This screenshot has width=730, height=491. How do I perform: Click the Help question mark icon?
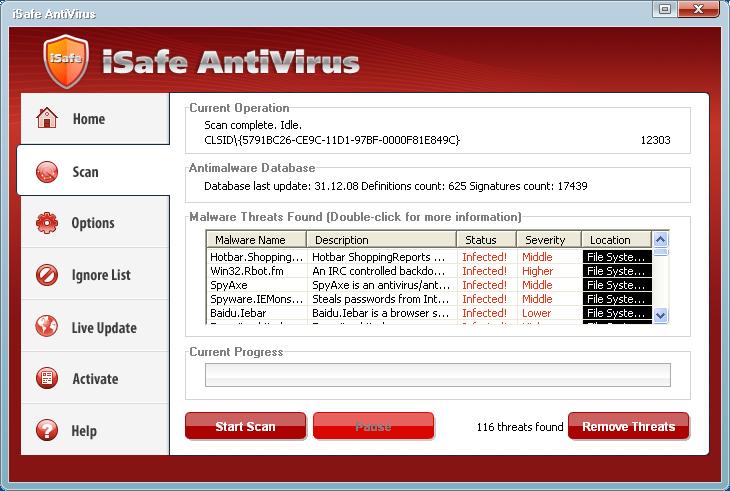coord(46,431)
